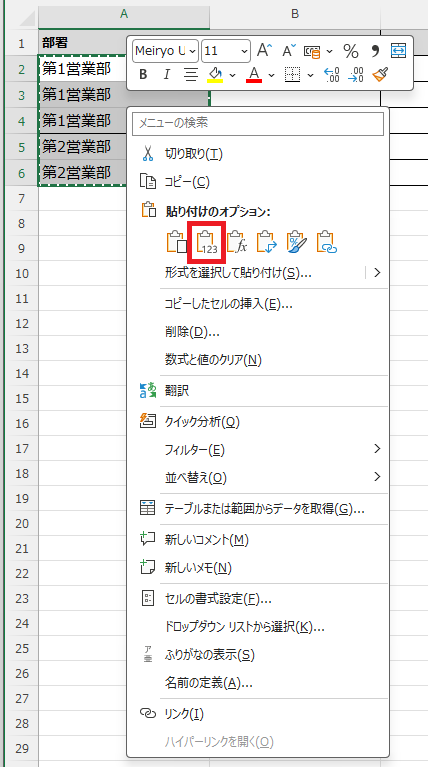Image resolution: width=428 pixels, height=767 pixels.
Task: Select the Paste Link icon
Action: pyautogui.click(x=328, y=242)
